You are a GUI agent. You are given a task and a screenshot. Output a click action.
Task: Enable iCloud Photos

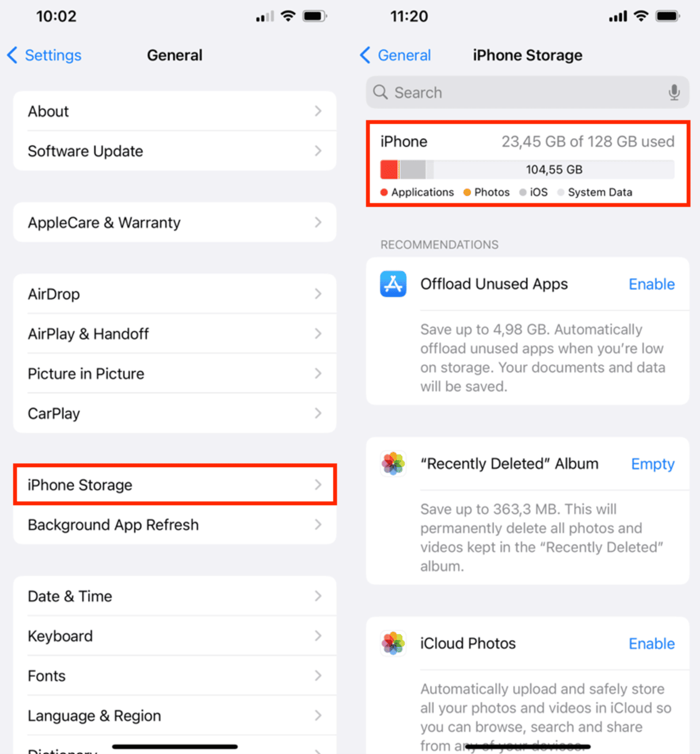(652, 643)
